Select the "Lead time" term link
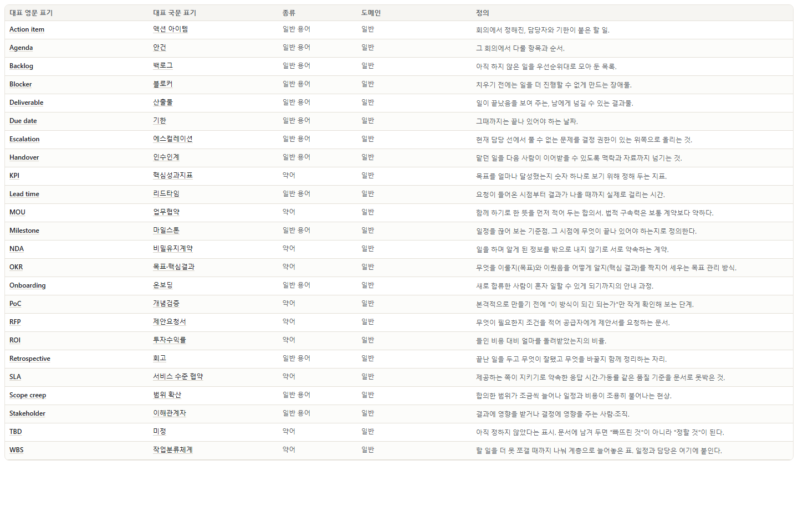 coord(24,194)
